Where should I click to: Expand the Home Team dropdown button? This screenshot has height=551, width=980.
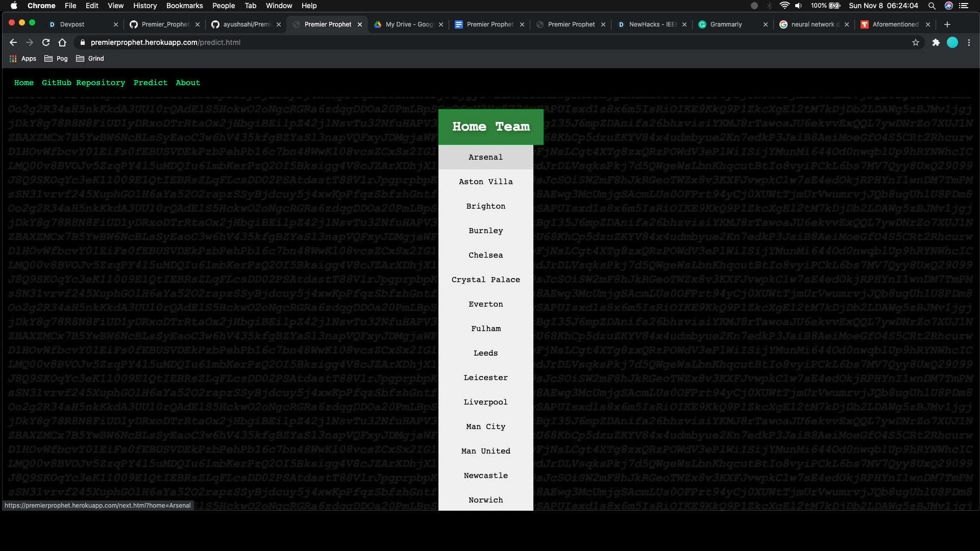click(491, 127)
